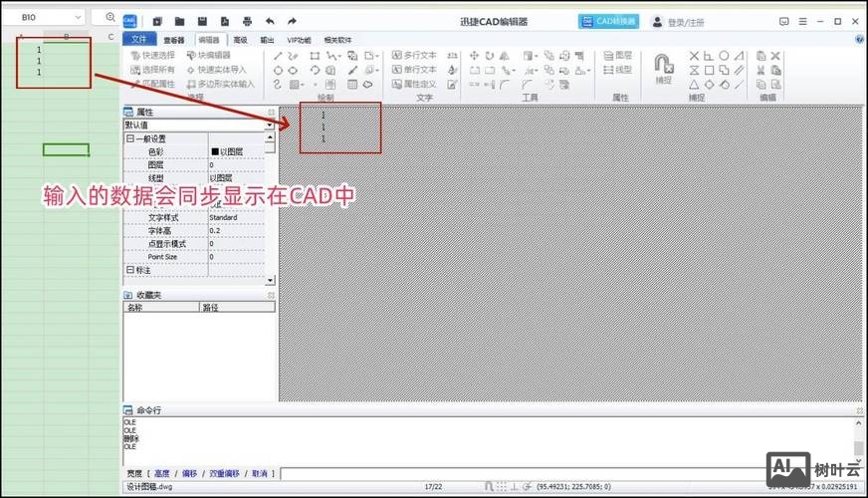Screen dimensions: 868x498
Task: Select the spiral drawing tool
Action: click(278, 85)
